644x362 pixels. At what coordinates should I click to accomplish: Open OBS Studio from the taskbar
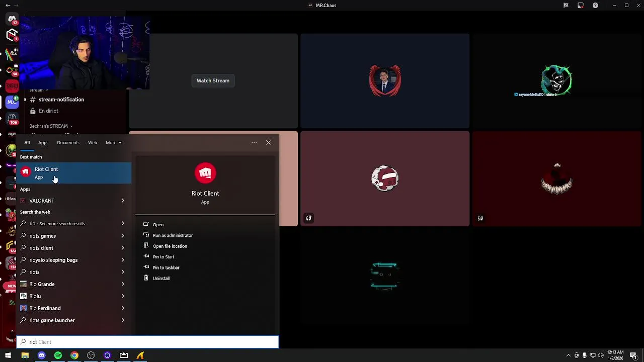tap(91, 355)
